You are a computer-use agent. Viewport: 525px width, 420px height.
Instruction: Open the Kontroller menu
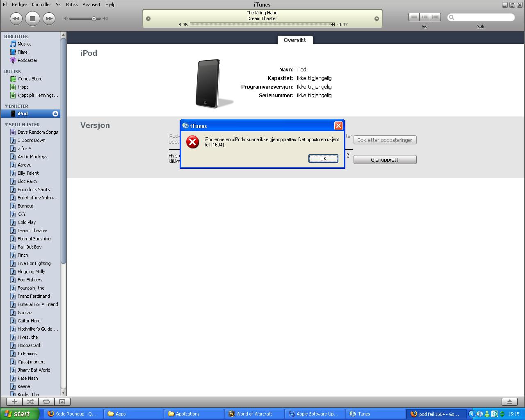tap(41, 5)
